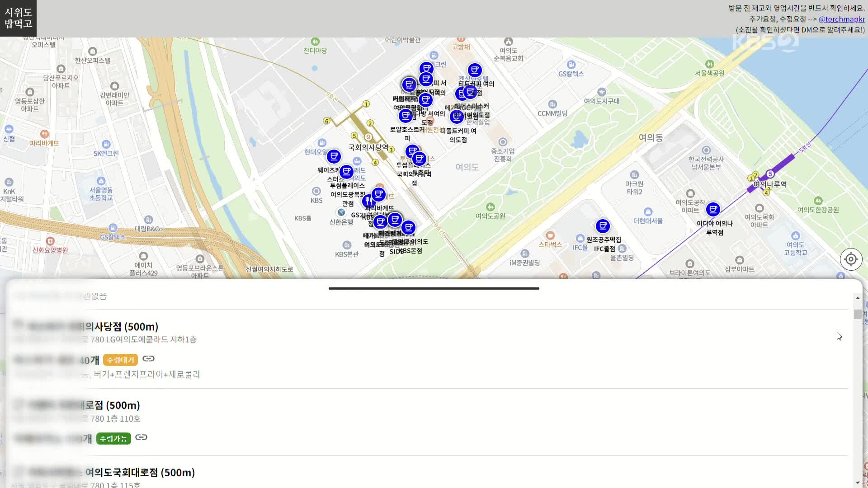Click the 신화요양병원 hospital icon

point(50,241)
